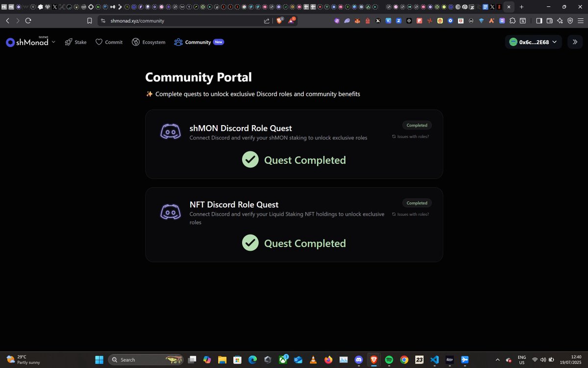
Task: Click Completed badge on shMON Discord quest
Action: click(417, 125)
